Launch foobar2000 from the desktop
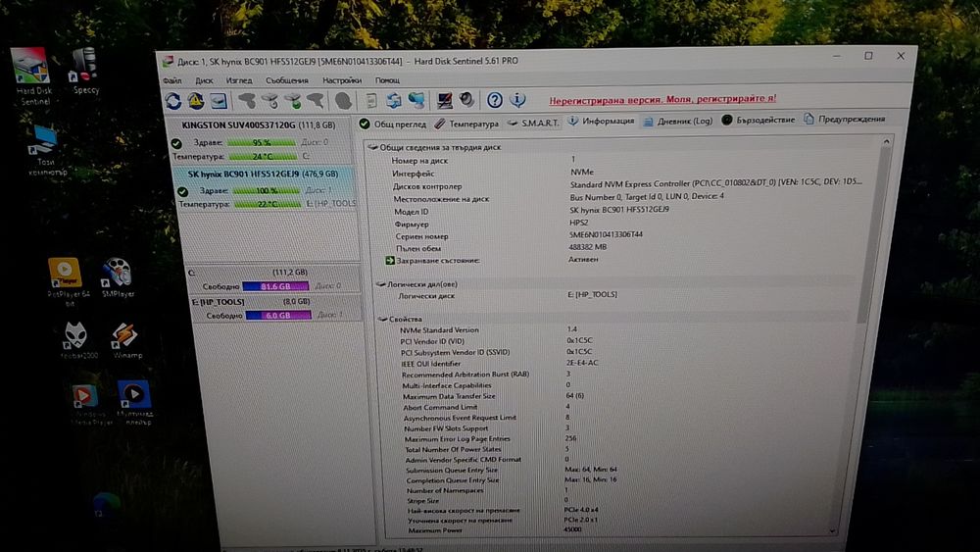The width and height of the screenshot is (980, 552). (78, 340)
